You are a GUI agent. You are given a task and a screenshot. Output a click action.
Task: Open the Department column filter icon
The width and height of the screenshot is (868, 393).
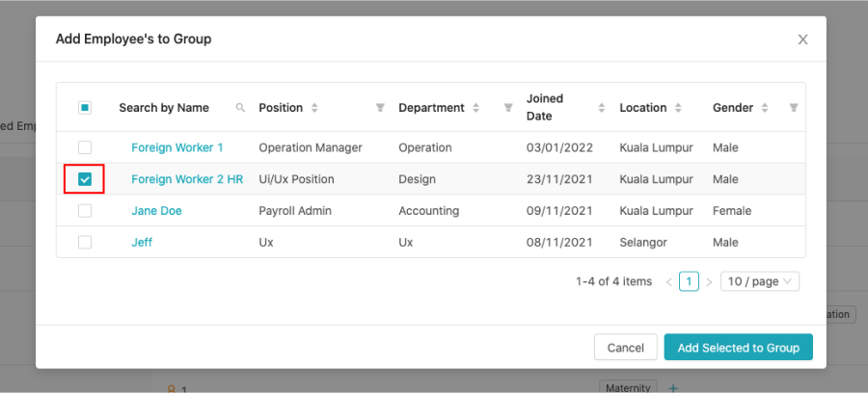[508, 108]
